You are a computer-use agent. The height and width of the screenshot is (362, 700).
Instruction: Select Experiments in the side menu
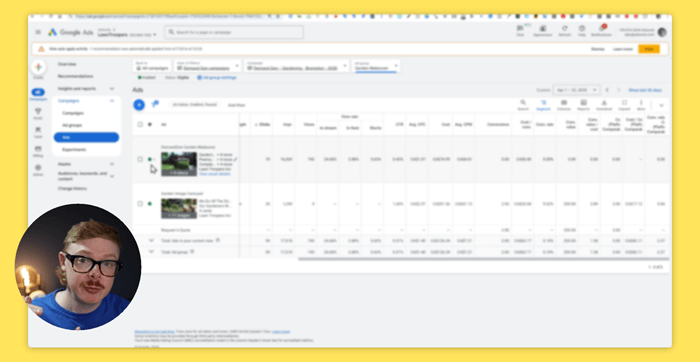tap(74, 150)
